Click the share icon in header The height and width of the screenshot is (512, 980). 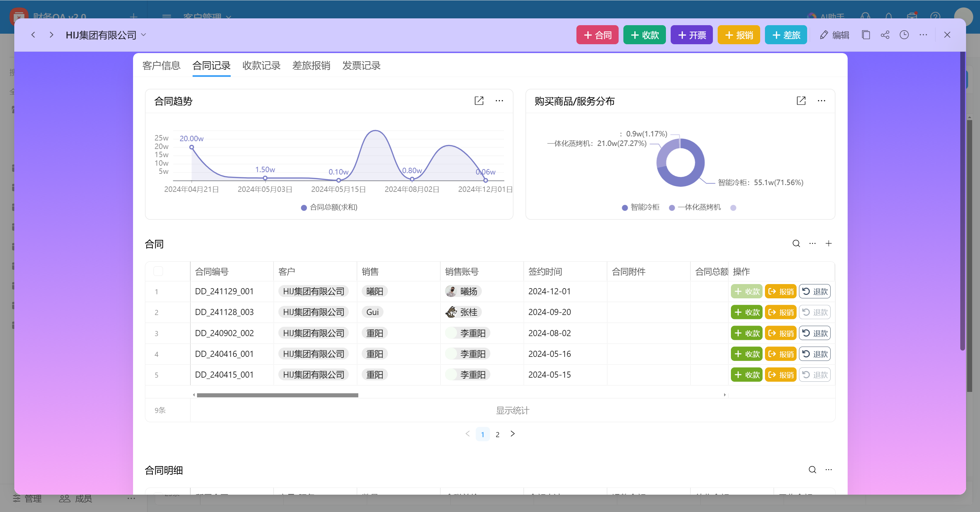click(x=885, y=35)
